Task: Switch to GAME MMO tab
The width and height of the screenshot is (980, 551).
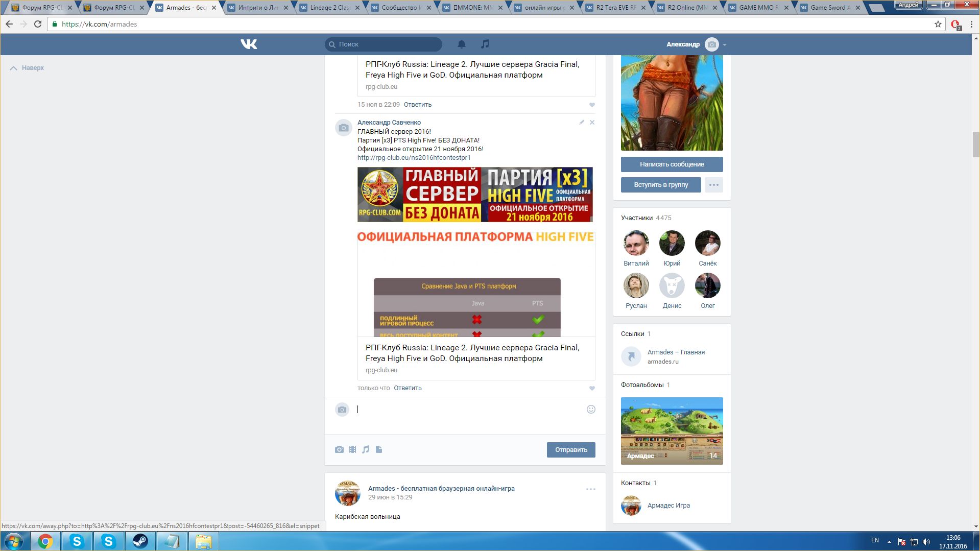Action: [758, 8]
